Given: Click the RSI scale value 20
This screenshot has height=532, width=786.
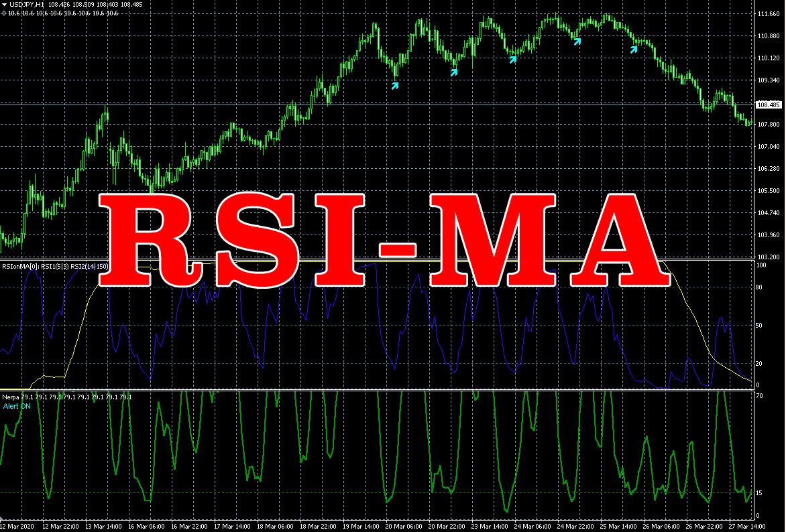Looking at the screenshot, I should tap(759, 363).
